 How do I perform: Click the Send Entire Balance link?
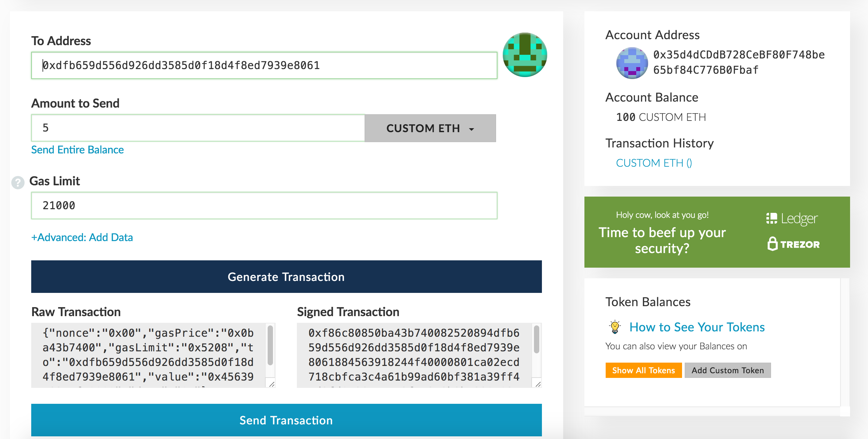tap(77, 149)
